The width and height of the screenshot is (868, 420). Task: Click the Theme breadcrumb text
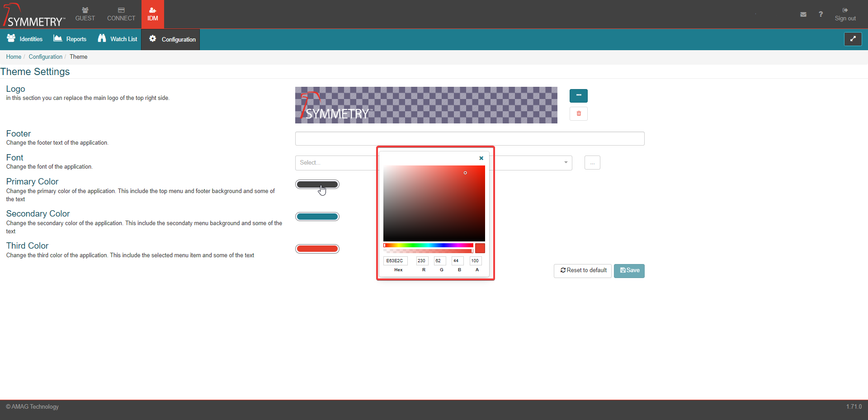tap(79, 57)
